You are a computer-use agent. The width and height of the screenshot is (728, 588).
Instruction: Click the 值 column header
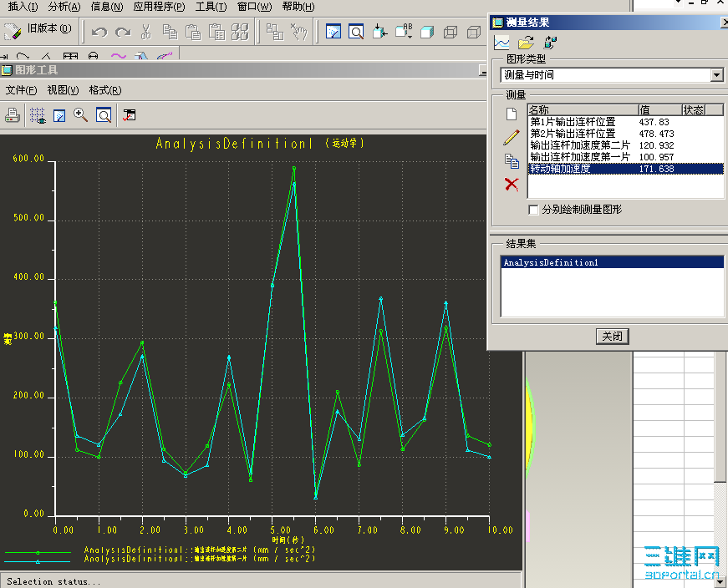(x=659, y=110)
